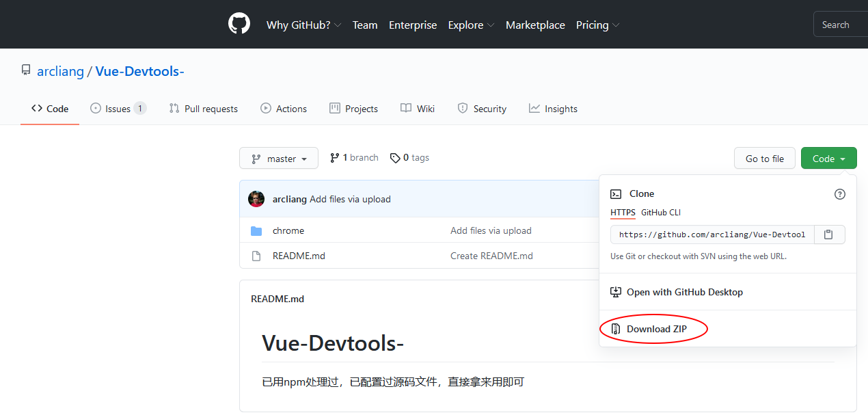Select the HTTPS clone tab

tap(623, 213)
